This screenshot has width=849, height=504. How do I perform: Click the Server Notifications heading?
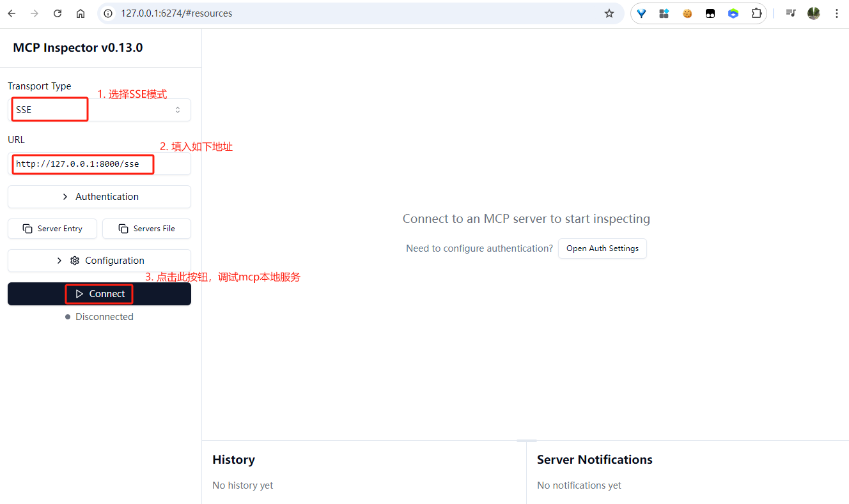point(595,460)
